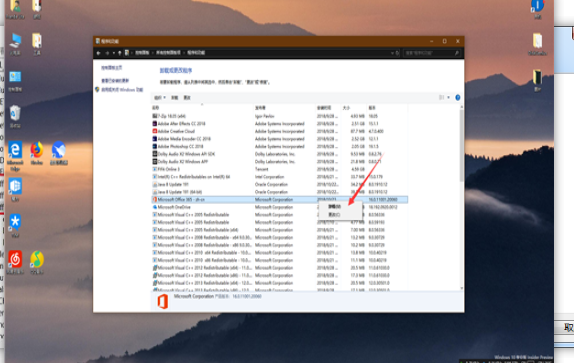Click the magnifier icon in the search box
The image size is (574, 363).
(x=456, y=53)
